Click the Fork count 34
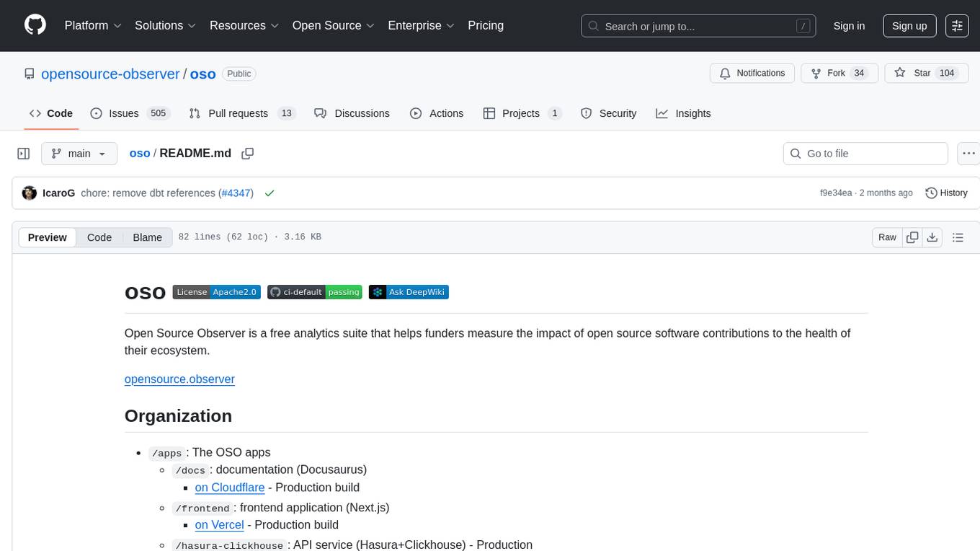The width and height of the screenshot is (980, 551). tap(858, 74)
